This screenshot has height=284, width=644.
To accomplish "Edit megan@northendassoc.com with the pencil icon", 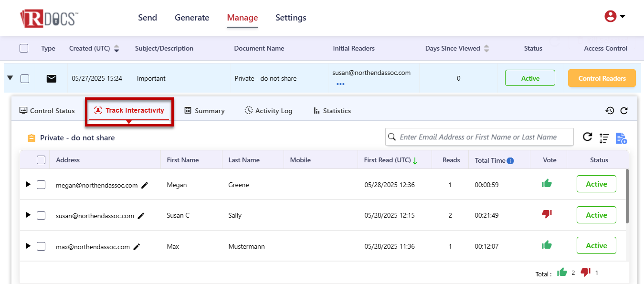I will (145, 185).
